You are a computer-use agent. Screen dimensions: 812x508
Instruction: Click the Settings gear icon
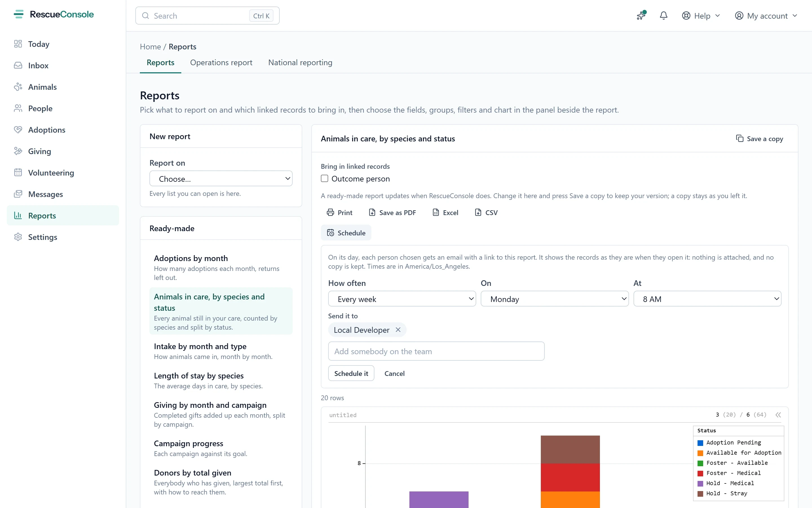[x=18, y=237]
